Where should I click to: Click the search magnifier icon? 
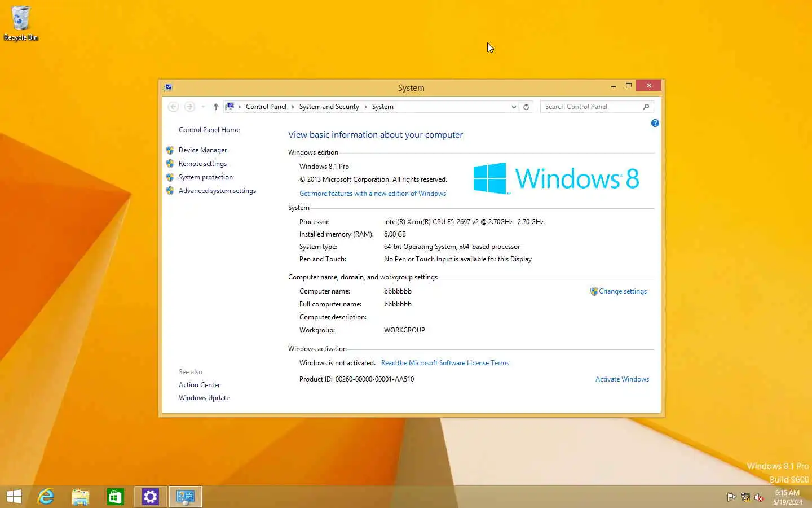(646, 107)
